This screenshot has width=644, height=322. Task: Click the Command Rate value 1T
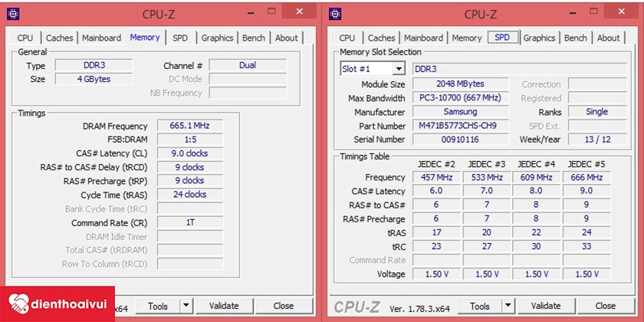190,222
